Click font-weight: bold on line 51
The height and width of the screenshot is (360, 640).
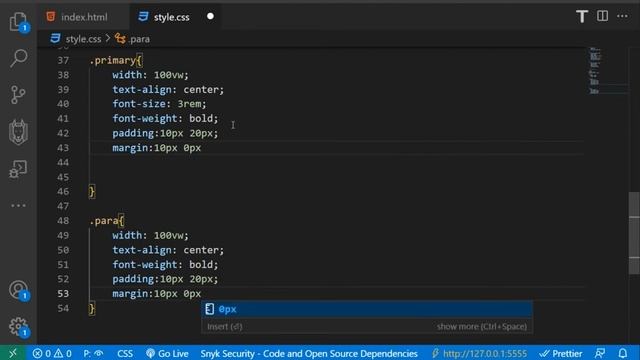165,264
